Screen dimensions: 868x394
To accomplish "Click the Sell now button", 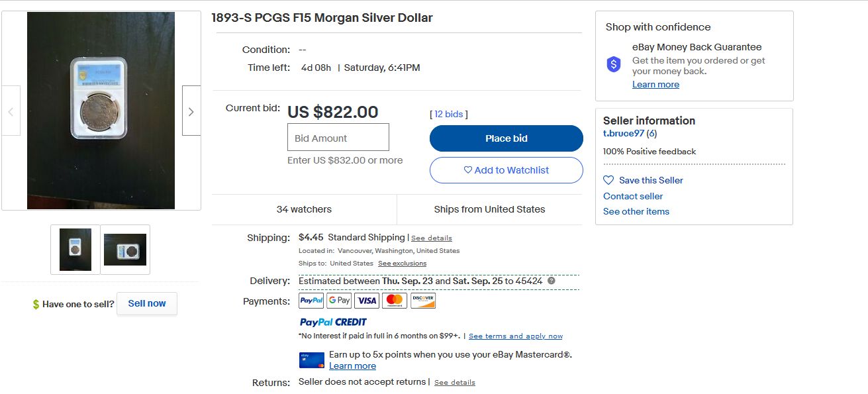I will click(147, 303).
